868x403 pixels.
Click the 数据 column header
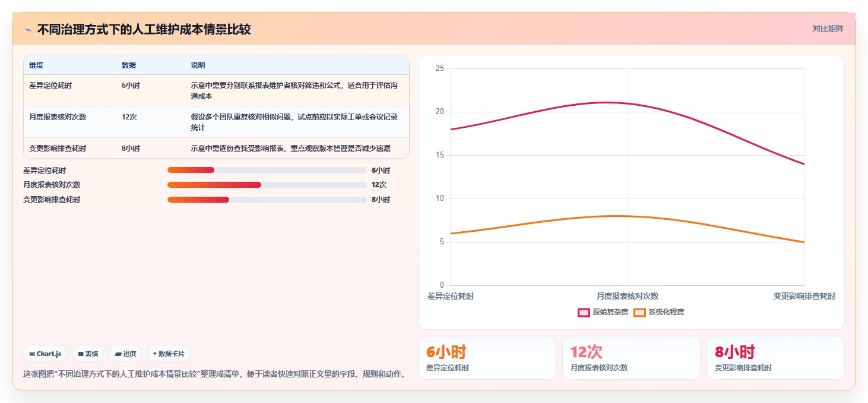coord(129,65)
